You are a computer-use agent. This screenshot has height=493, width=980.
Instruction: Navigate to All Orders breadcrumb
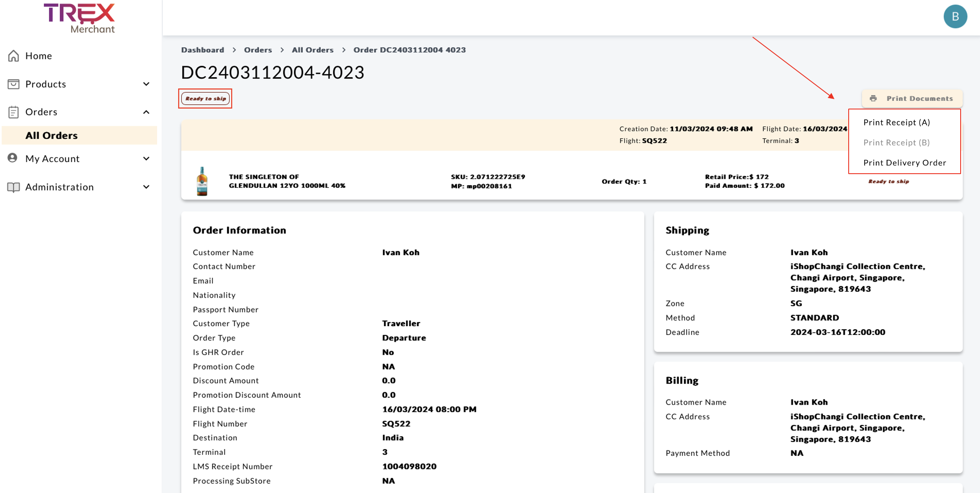point(313,50)
